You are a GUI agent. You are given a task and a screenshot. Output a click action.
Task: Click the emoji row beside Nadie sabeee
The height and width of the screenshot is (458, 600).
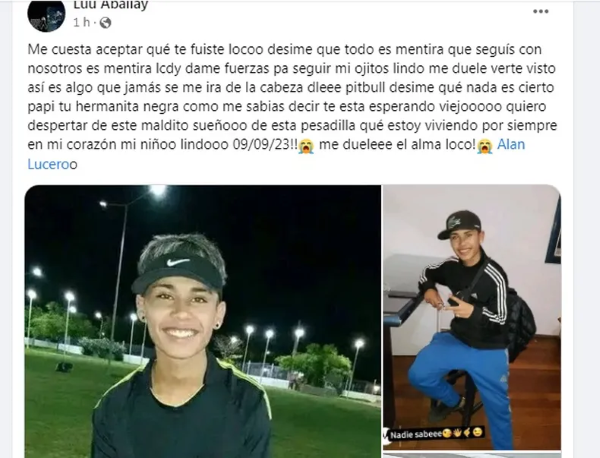click(462, 433)
